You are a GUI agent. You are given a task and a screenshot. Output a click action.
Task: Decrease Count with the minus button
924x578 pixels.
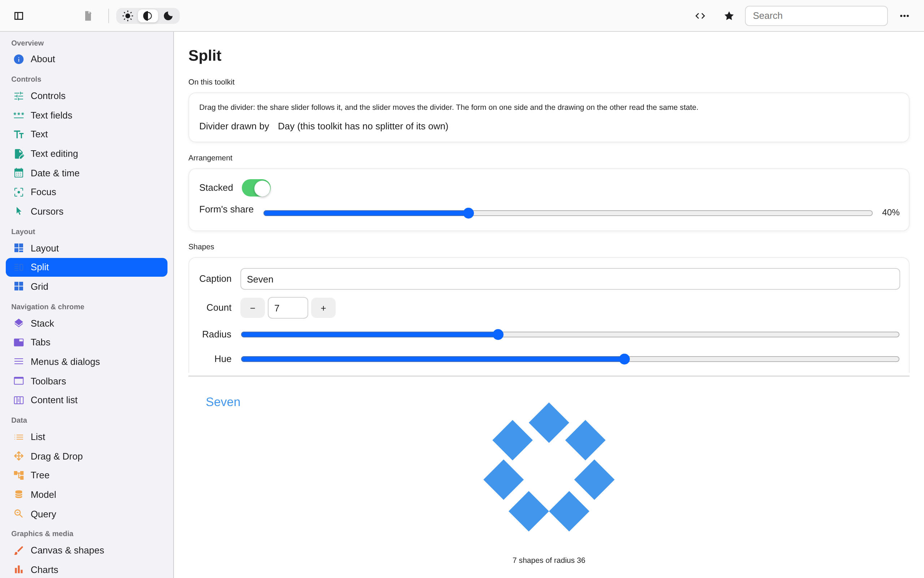click(252, 308)
